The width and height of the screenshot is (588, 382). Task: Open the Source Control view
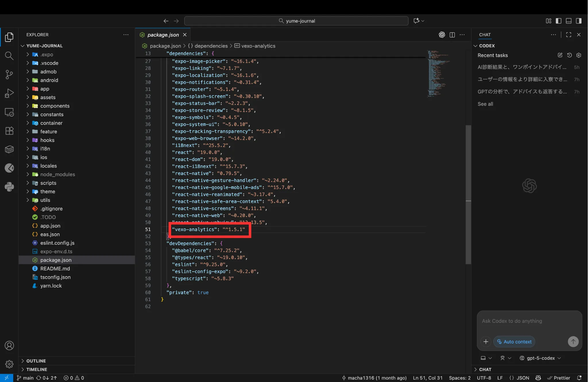9,74
